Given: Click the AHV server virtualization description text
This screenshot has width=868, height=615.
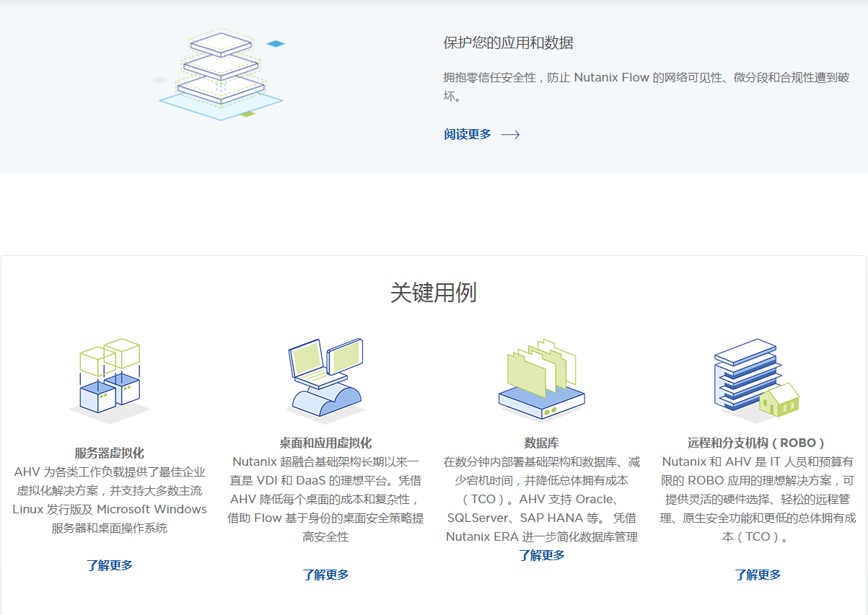Looking at the screenshot, I should 109,500.
